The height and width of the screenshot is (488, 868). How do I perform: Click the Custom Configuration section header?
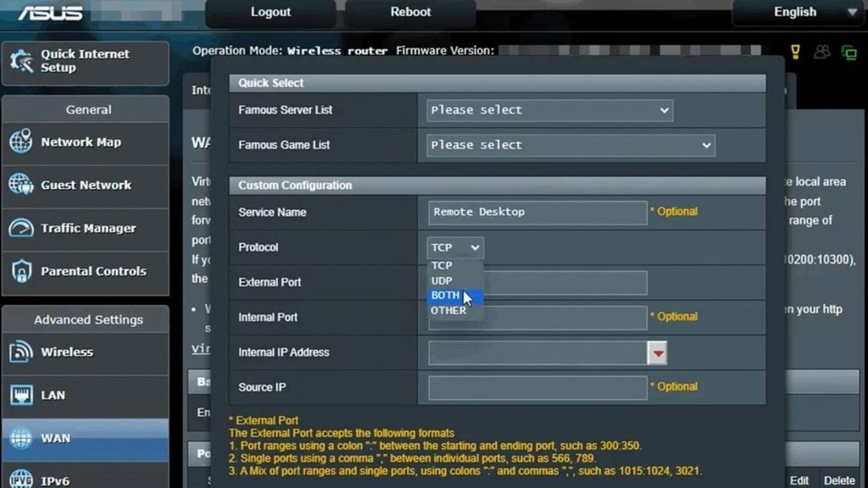pos(498,186)
